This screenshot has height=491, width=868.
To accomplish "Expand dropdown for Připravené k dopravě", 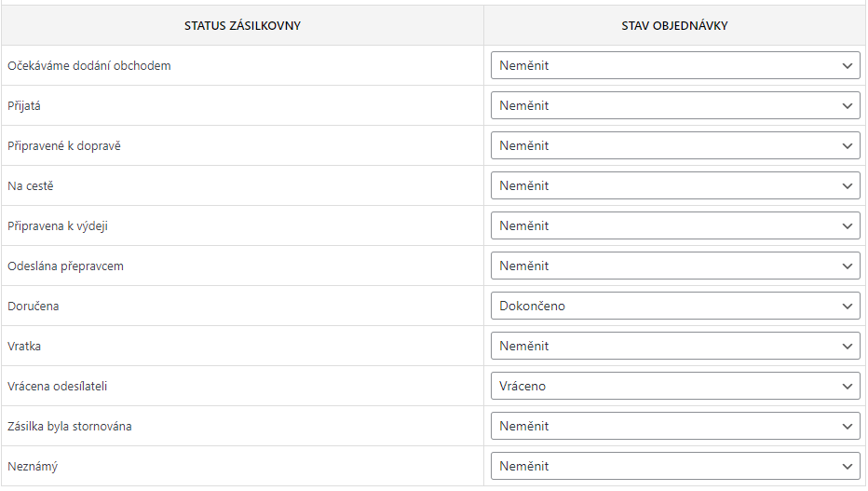I will (x=674, y=146).
